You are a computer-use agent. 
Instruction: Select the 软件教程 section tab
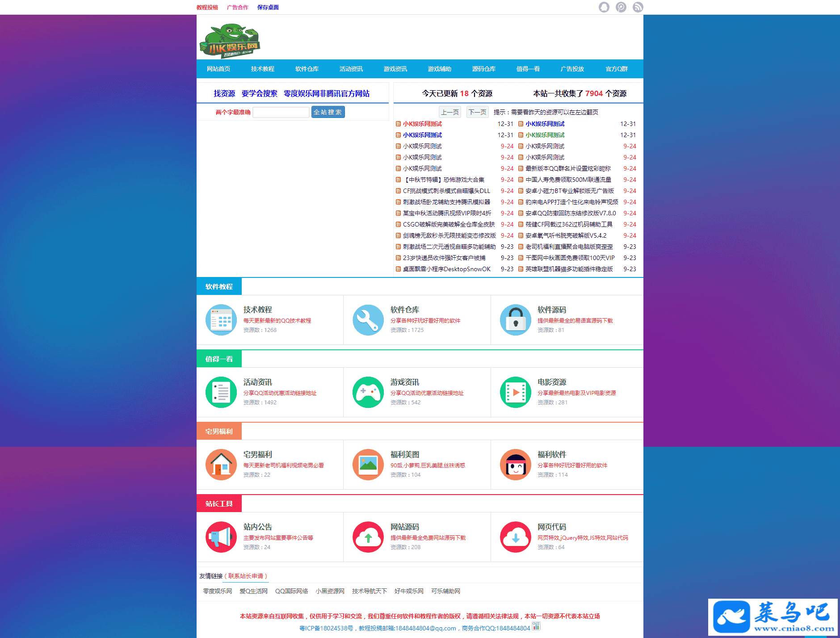[219, 286]
